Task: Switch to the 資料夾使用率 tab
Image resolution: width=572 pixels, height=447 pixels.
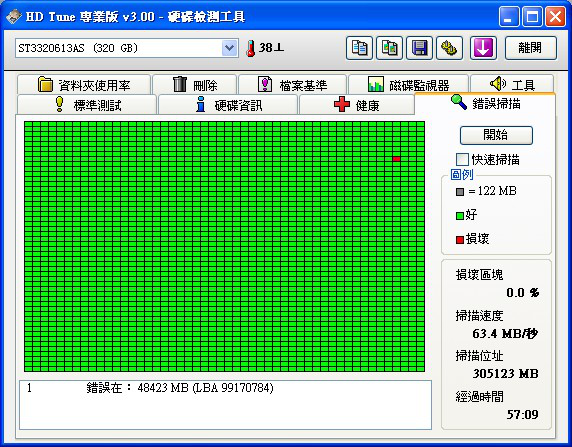Action: 84,85
